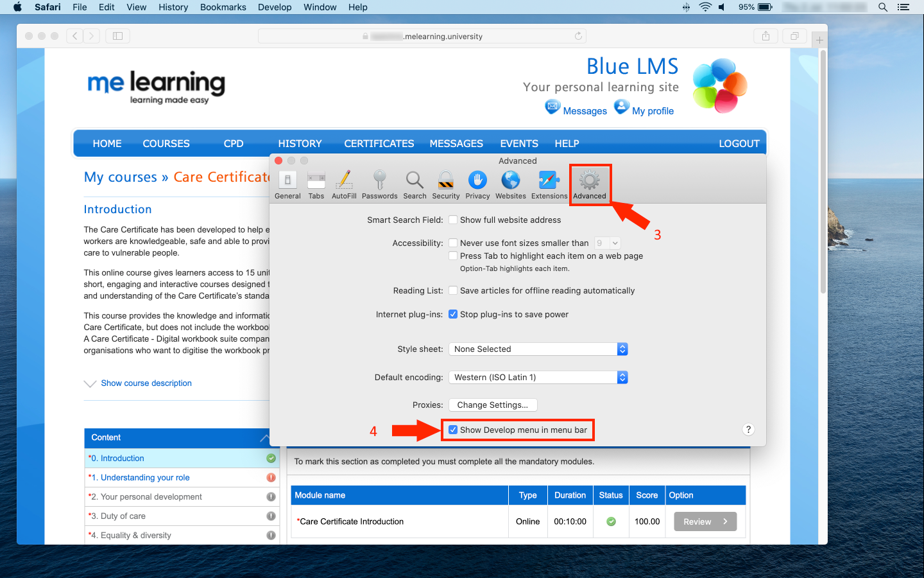
Task: Open the Messages link
Action: pyautogui.click(x=585, y=111)
